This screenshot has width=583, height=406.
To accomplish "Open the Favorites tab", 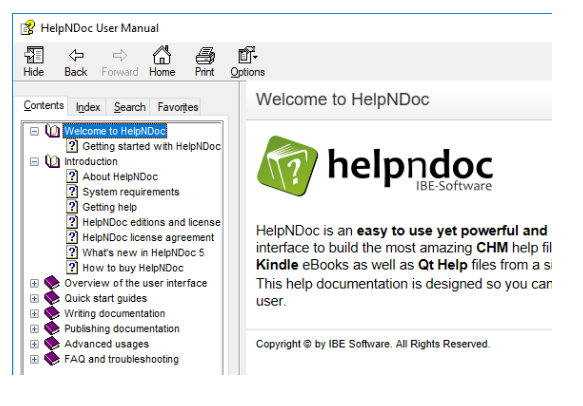I will click(x=177, y=107).
